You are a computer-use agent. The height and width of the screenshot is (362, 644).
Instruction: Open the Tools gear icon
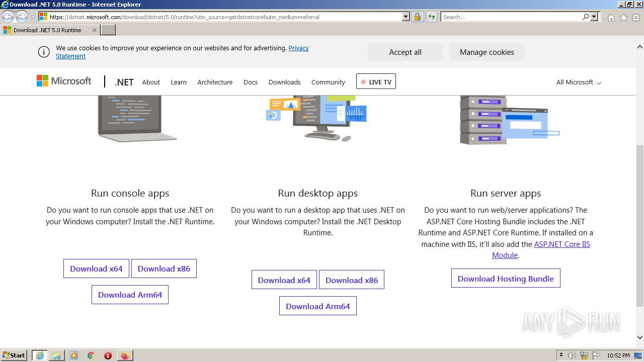click(x=636, y=18)
